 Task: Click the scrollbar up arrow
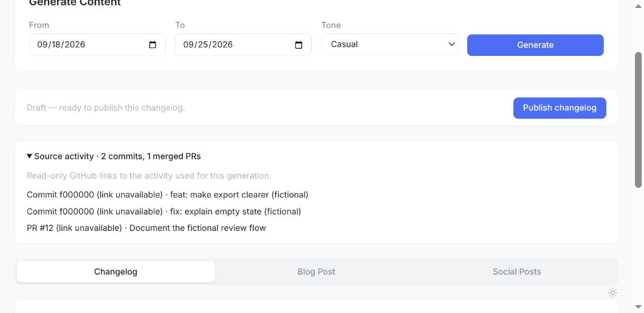point(639,5)
